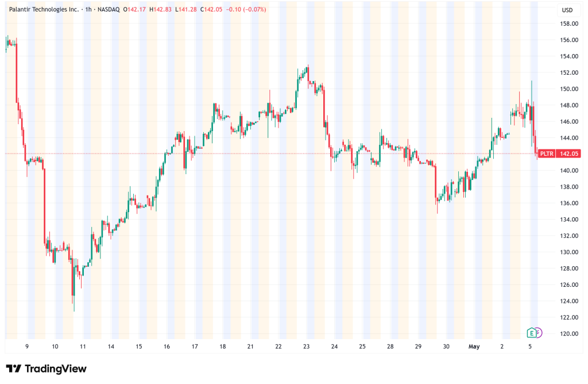
Task: Click the date label 11 on time axis
Action: pos(83,347)
